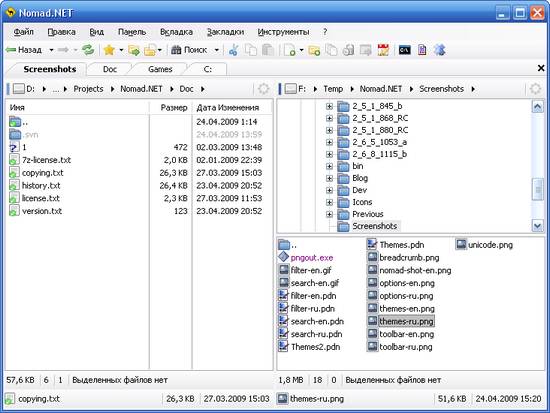This screenshot has width=550, height=413.
Task: Open the black command prompt icon
Action: tap(404, 50)
